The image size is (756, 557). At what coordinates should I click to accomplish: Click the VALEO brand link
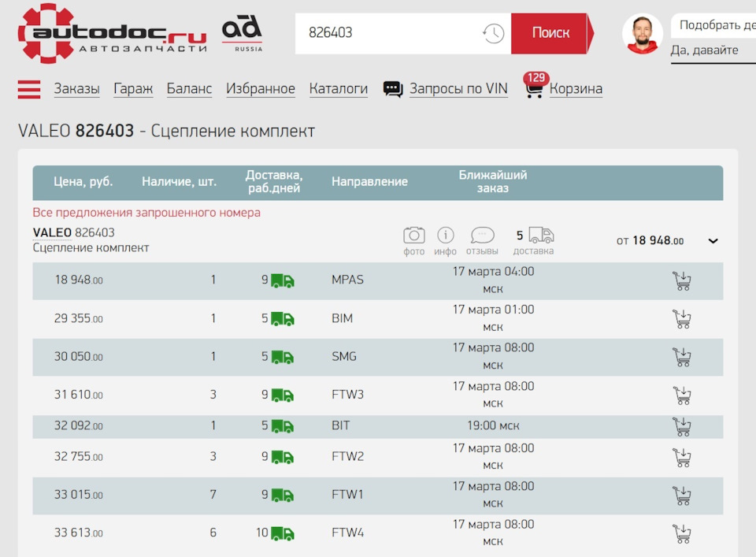[x=52, y=232]
